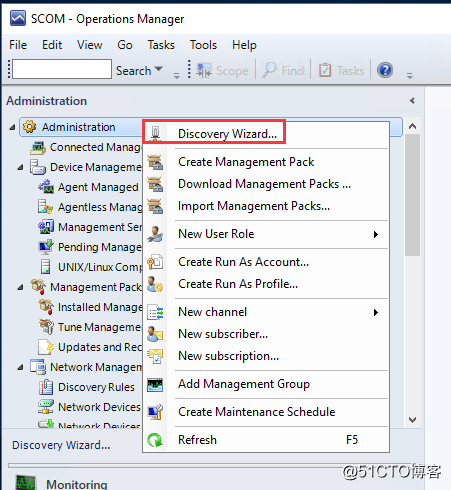This screenshot has width=451, height=490.
Task: Open the Tools menu
Action: (x=203, y=45)
